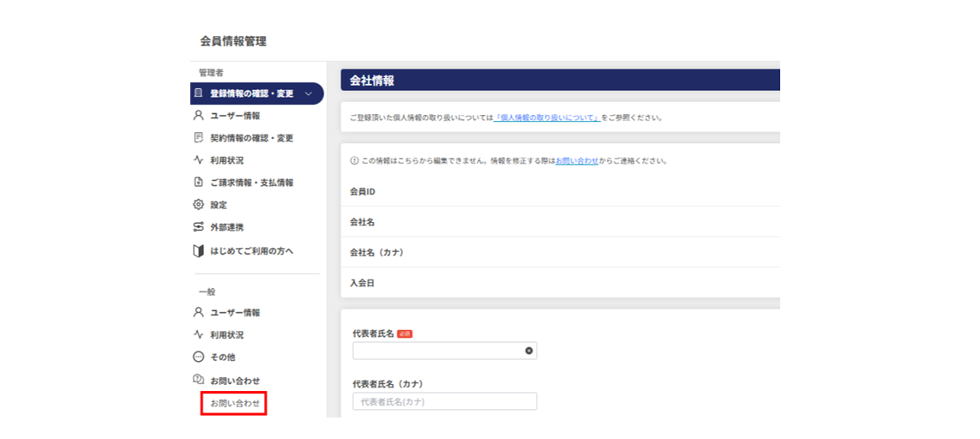This screenshot has width=980, height=439.
Task: Click the お問い合わせ chat bubble icon
Action: pos(198,380)
